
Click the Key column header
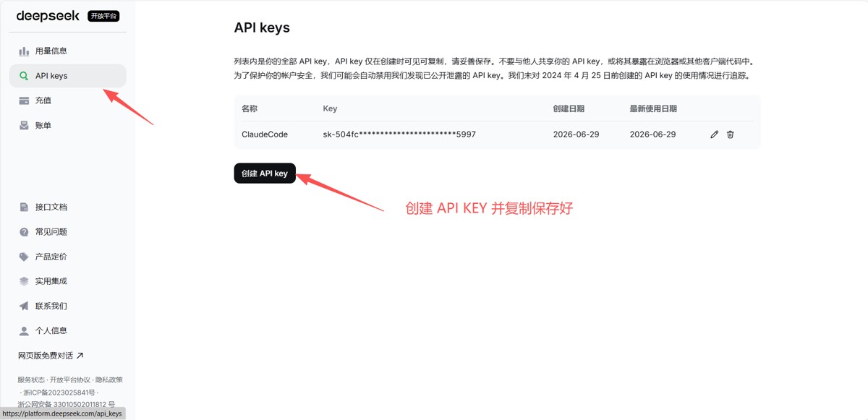[x=330, y=108]
